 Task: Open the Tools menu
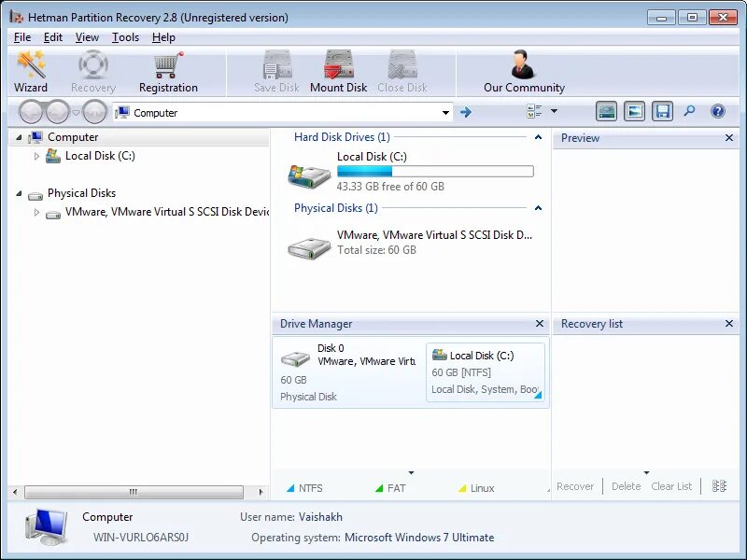tap(125, 37)
